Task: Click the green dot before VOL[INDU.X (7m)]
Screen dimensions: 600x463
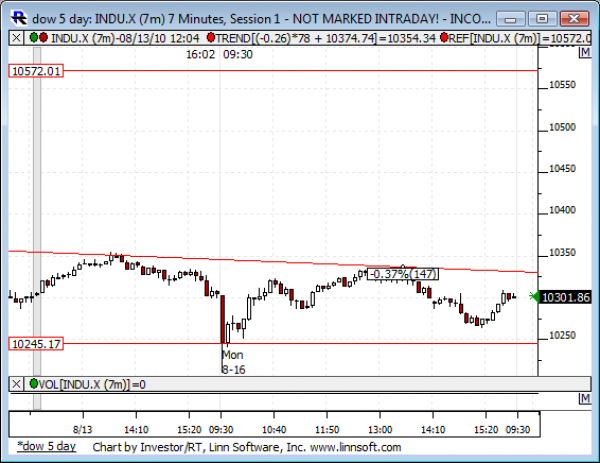Action: [x=34, y=383]
